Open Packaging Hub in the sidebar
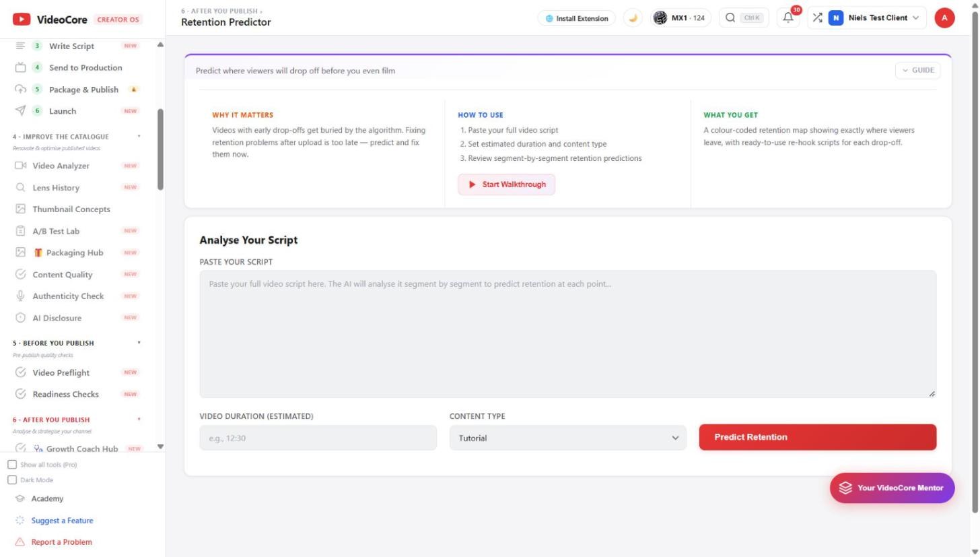The image size is (980, 557). pos(76,253)
